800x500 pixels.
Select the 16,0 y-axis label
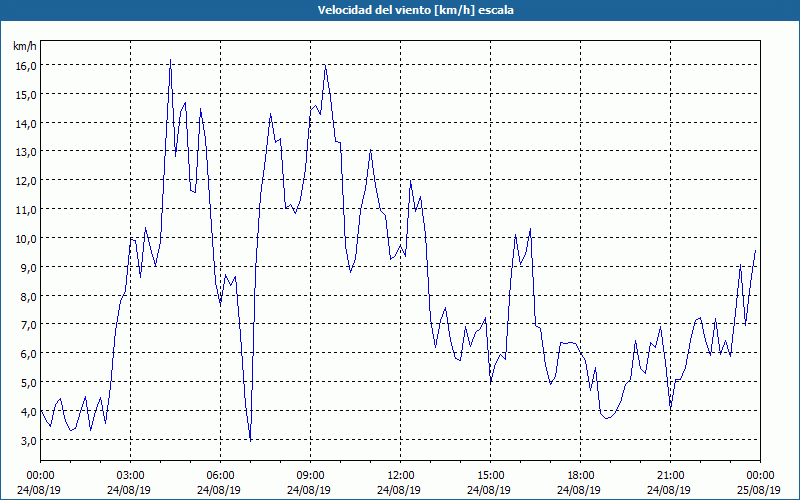tap(25, 65)
